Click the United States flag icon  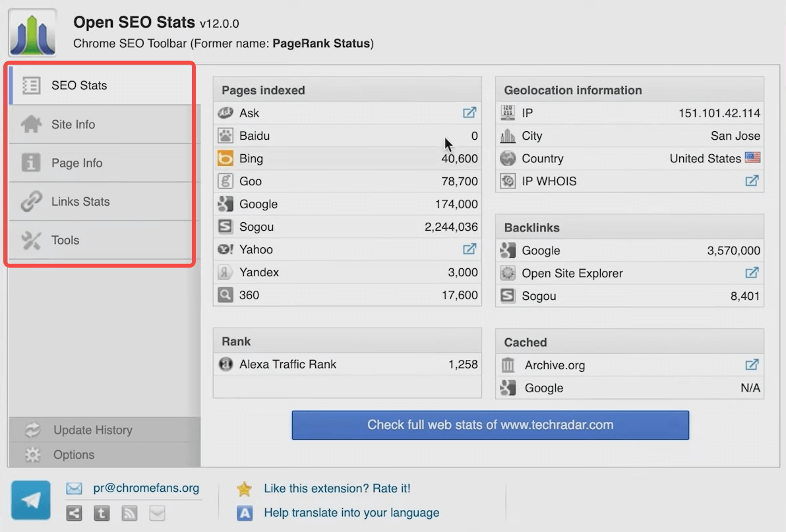coord(752,158)
